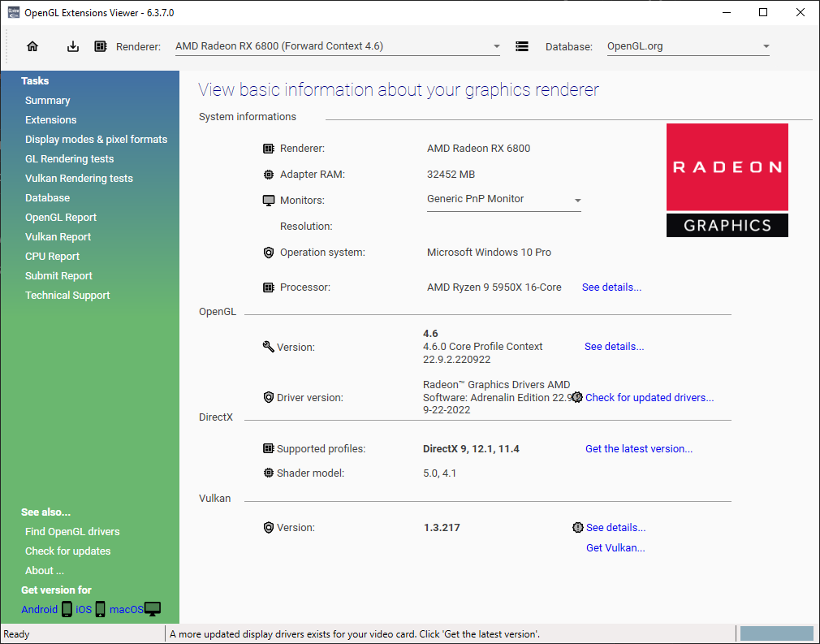Click See details link next to Processor
The width and height of the screenshot is (820, 644).
coord(611,287)
